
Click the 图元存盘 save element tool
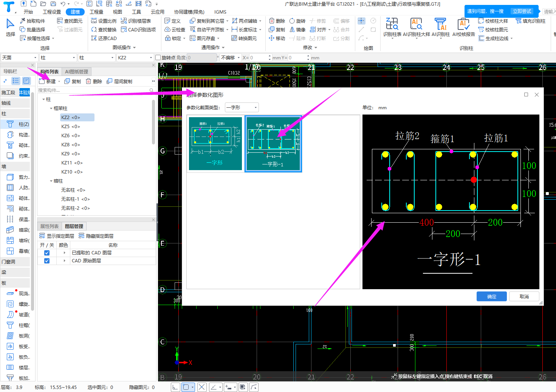pyautogui.click(x=203, y=38)
